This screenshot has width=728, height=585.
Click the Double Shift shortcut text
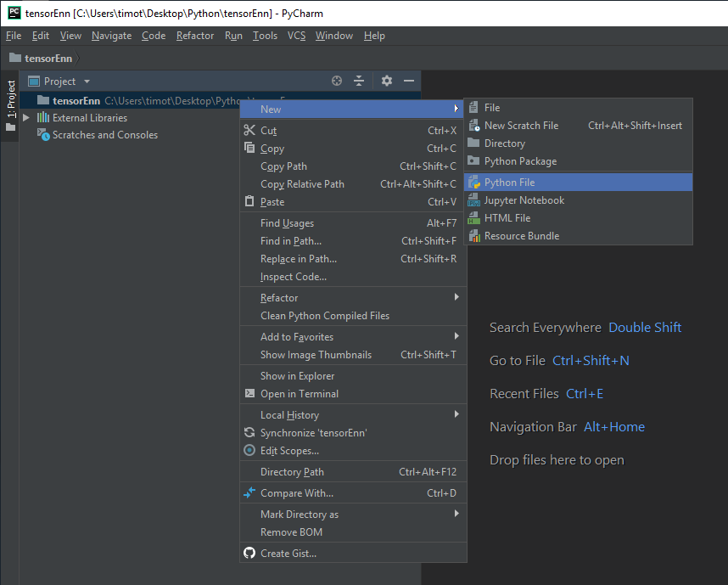pos(645,327)
